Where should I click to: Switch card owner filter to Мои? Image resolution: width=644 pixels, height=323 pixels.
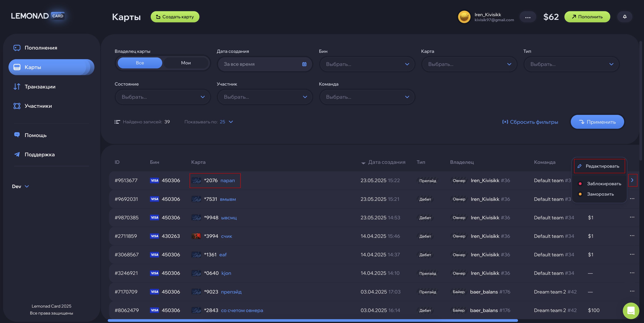coord(186,63)
